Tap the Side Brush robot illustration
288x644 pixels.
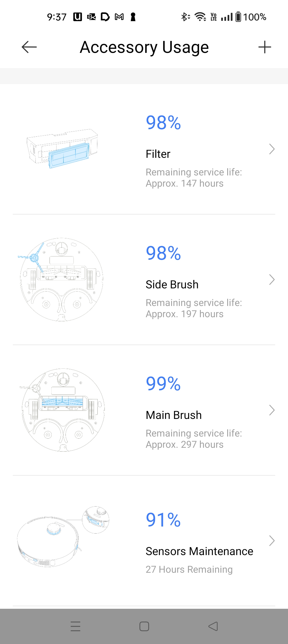(x=61, y=279)
